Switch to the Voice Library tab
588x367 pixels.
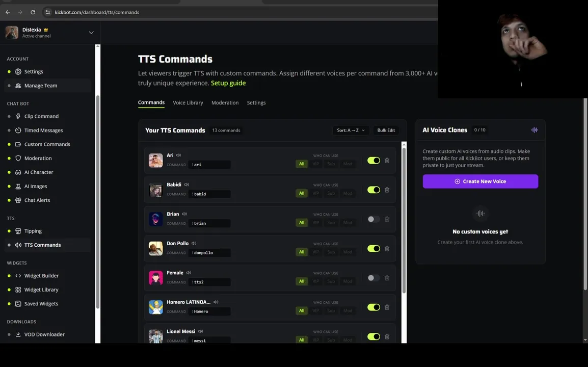(188, 103)
